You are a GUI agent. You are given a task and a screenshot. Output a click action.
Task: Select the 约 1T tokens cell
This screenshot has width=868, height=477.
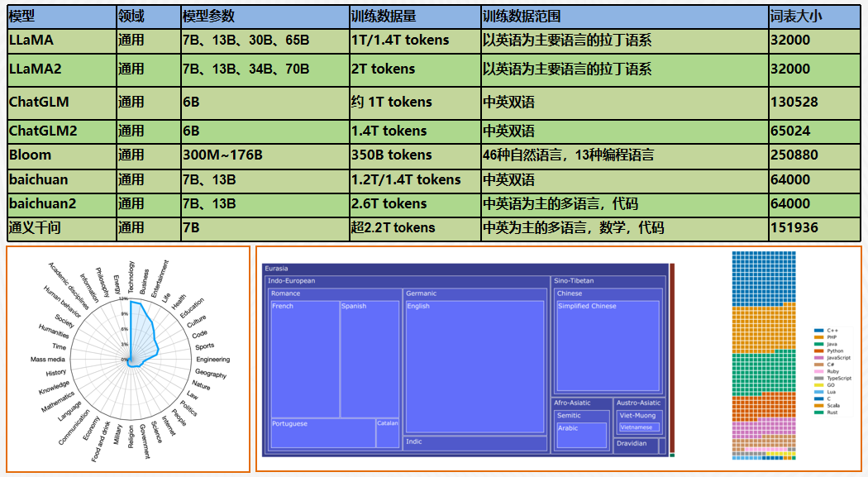click(415, 103)
